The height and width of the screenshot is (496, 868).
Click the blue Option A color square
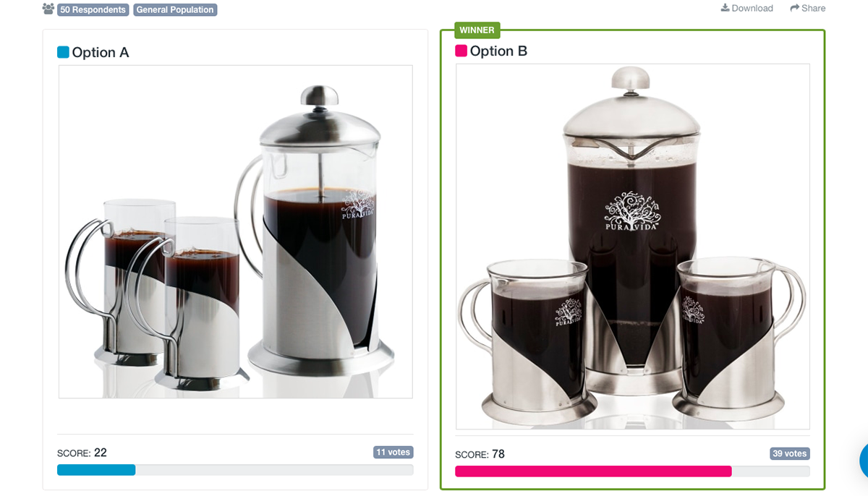click(x=63, y=52)
